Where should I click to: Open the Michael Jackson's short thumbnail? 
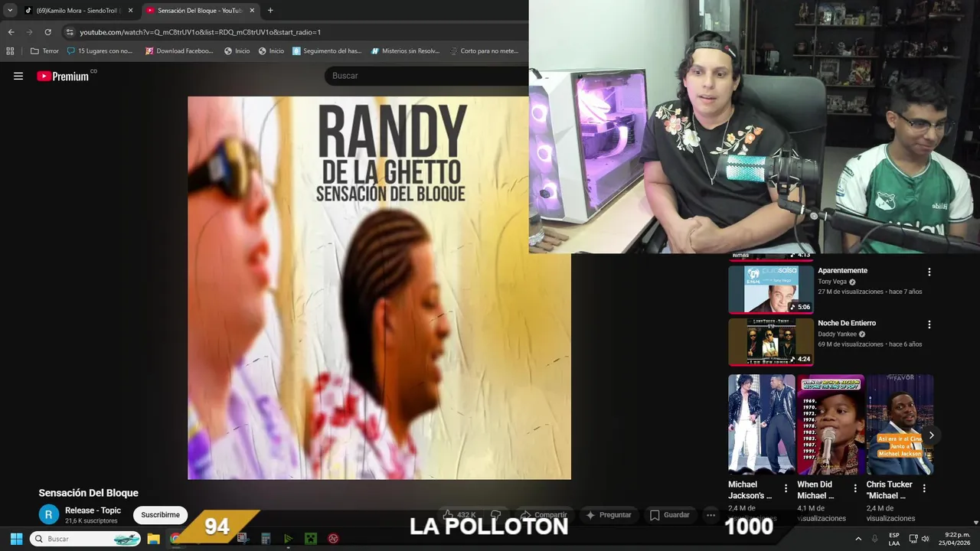tap(762, 425)
